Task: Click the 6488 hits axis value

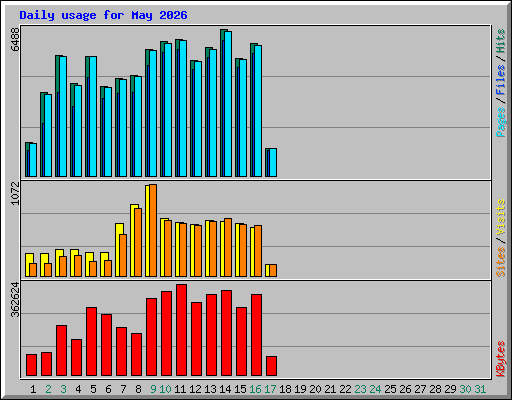Action: 15,39
